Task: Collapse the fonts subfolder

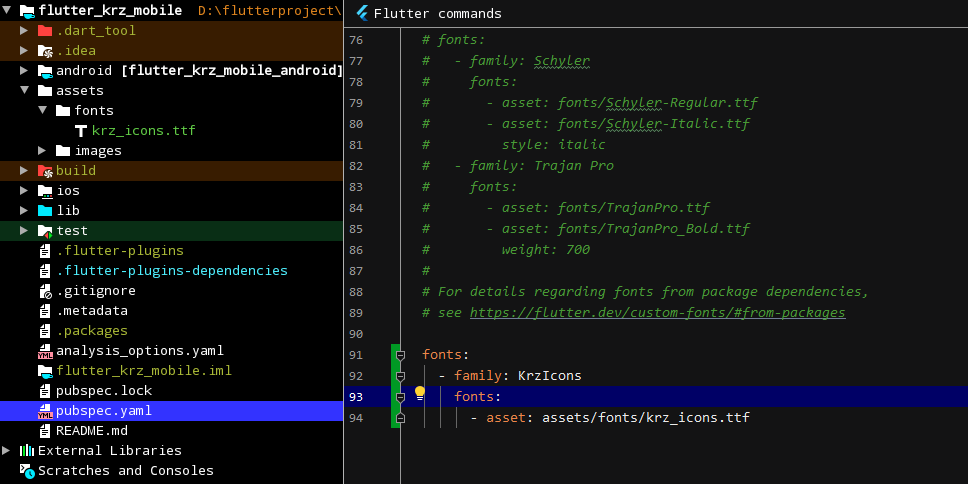Action: point(43,111)
